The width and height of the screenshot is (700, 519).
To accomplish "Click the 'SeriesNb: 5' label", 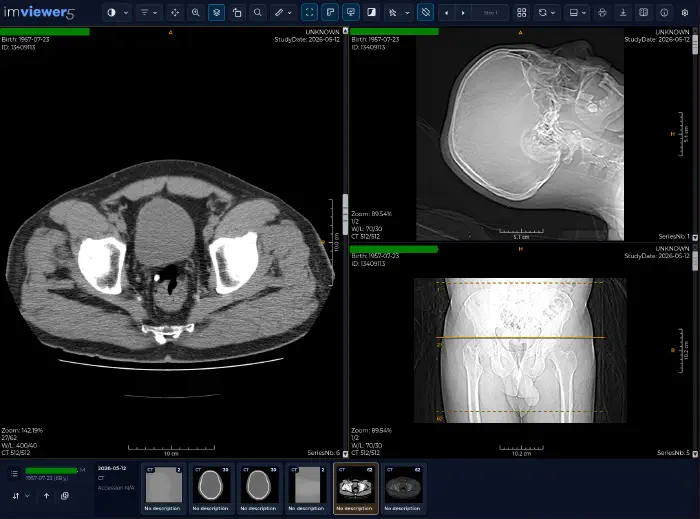I will coord(674,453).
